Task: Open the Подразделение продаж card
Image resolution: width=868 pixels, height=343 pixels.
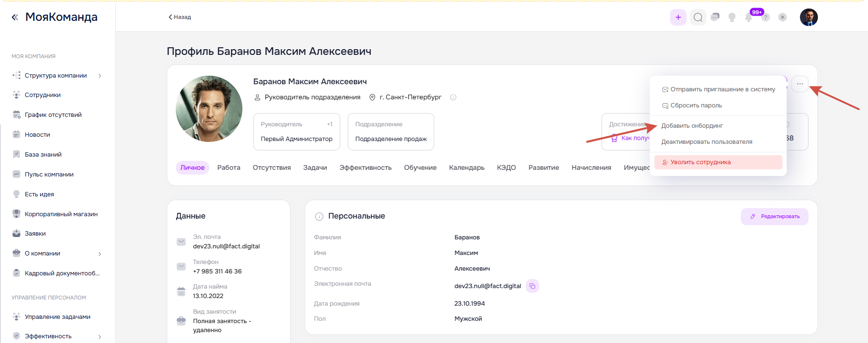Action: [391, 132]
